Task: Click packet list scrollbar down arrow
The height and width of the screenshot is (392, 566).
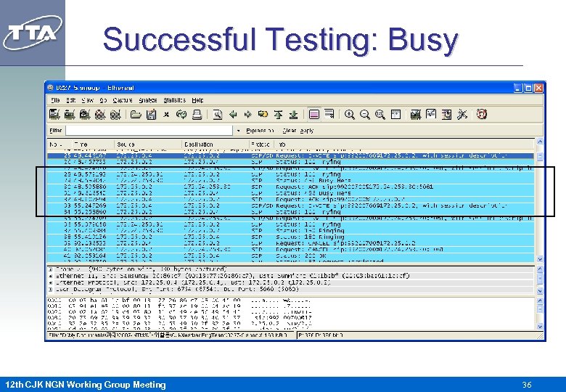Action: (540, 259)
